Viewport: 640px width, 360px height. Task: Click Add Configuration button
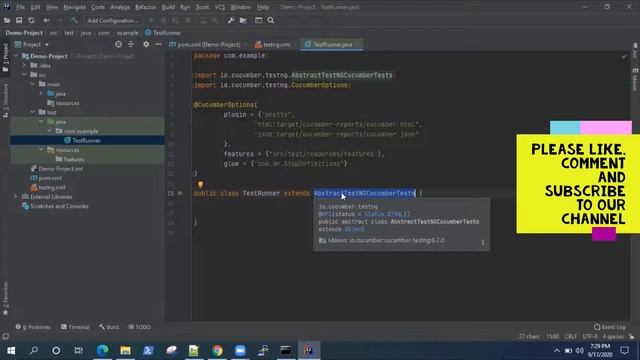[113, 20]
